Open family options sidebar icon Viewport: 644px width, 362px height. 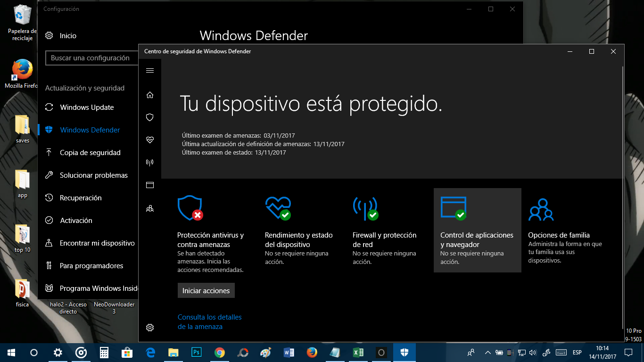150,208
